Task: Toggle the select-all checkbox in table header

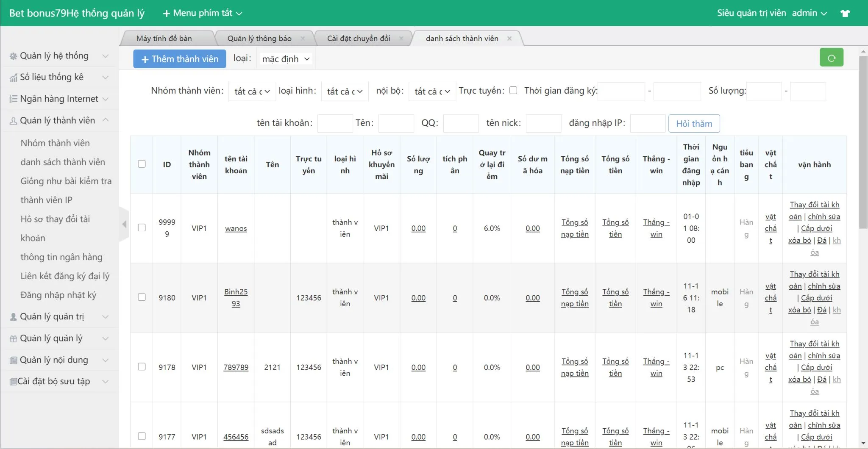Action: tap(142, 164)
